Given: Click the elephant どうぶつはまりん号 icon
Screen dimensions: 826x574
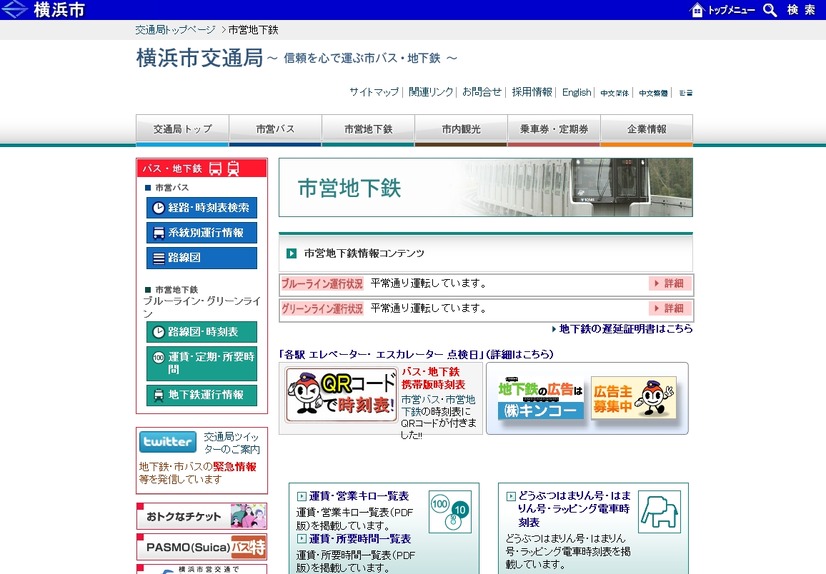Looking at the screenshot, I should click(x=659, y=511).
